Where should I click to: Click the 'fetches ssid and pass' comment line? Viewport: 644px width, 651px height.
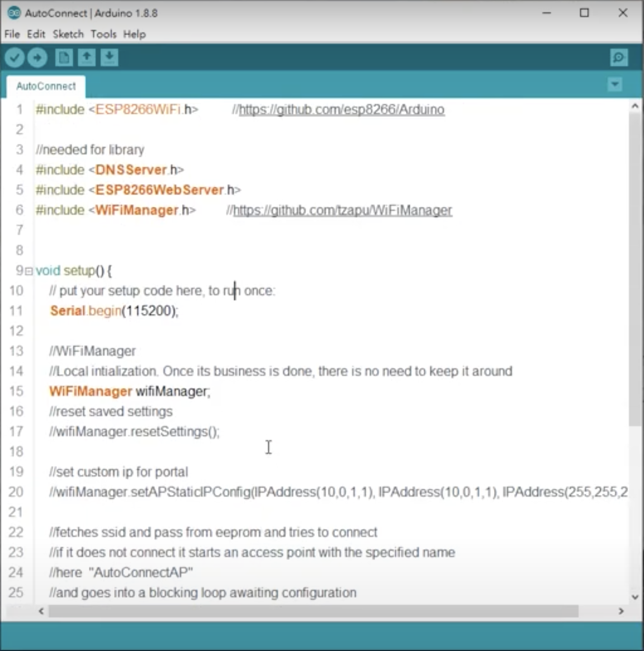pyautogui.click(x=214, y=532)
